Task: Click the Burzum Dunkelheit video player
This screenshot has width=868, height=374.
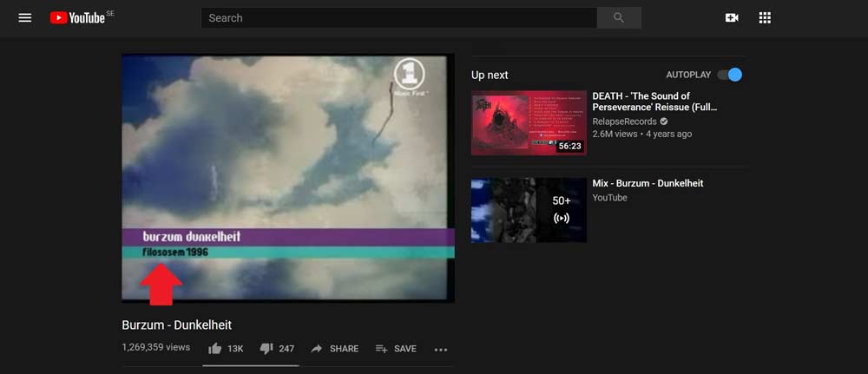Action: point(288,178)
